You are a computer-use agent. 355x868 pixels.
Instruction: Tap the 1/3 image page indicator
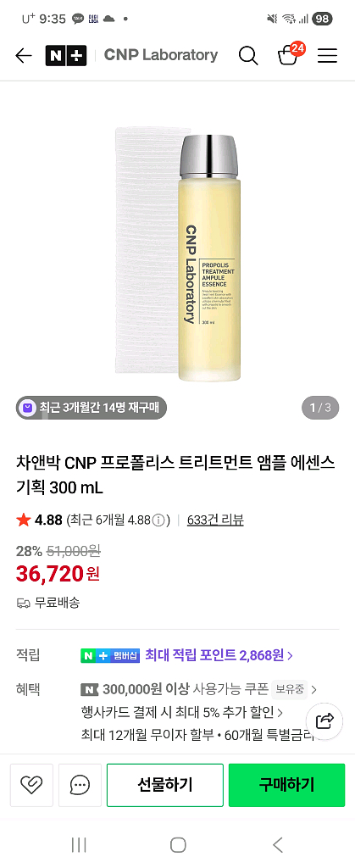tap(320, 408)
